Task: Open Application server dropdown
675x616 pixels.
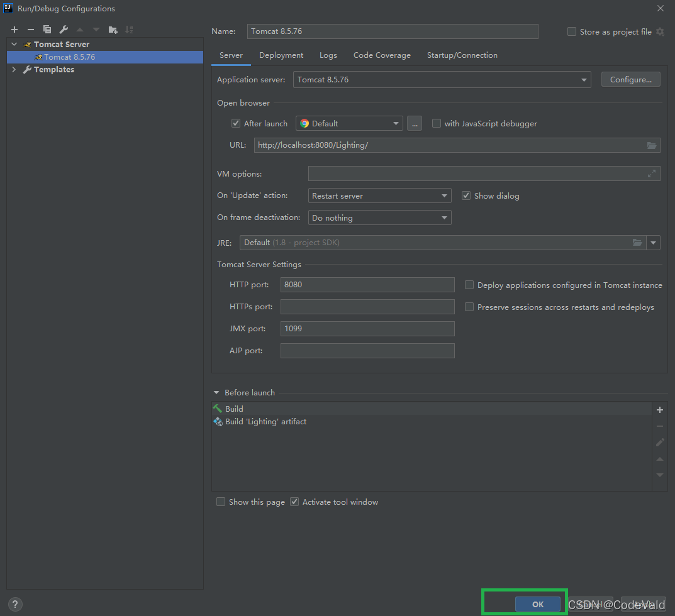Action: click(442, 80)
